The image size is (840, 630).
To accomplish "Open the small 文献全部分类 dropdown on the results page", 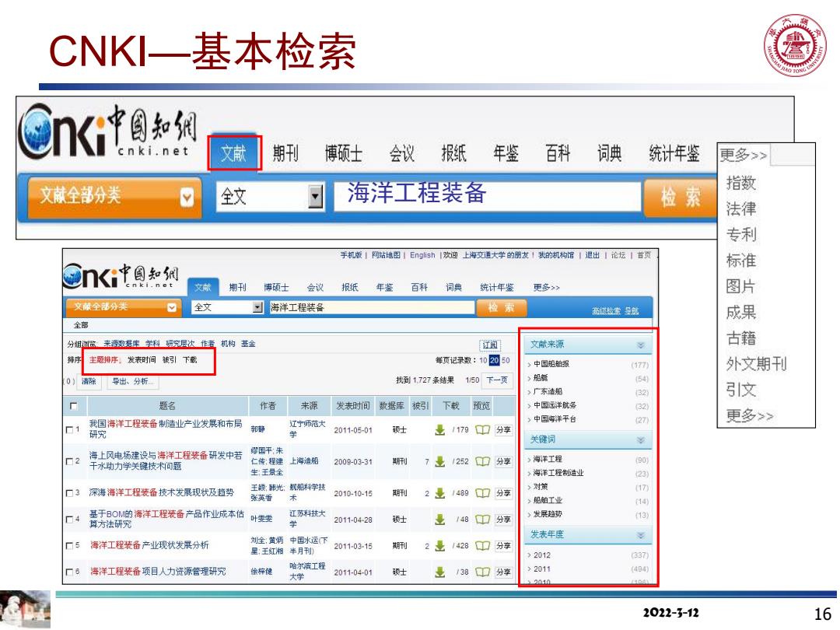I will (122, 307).
